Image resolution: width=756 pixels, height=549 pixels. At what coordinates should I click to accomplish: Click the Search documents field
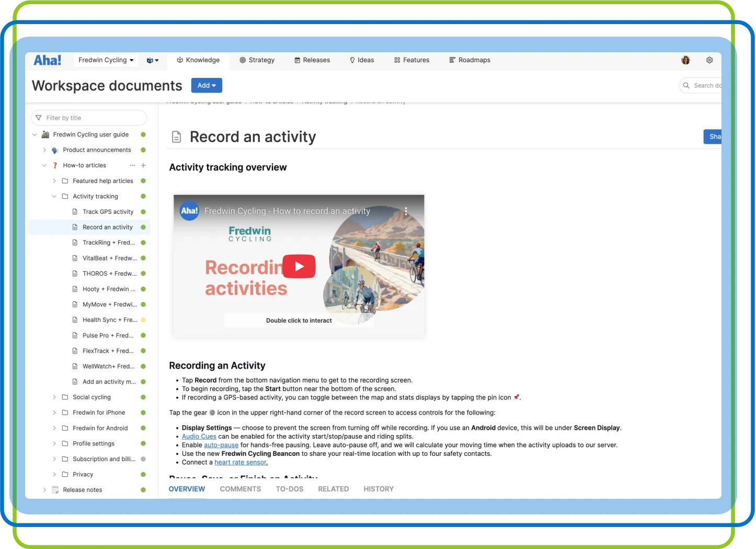coord(701,85)
